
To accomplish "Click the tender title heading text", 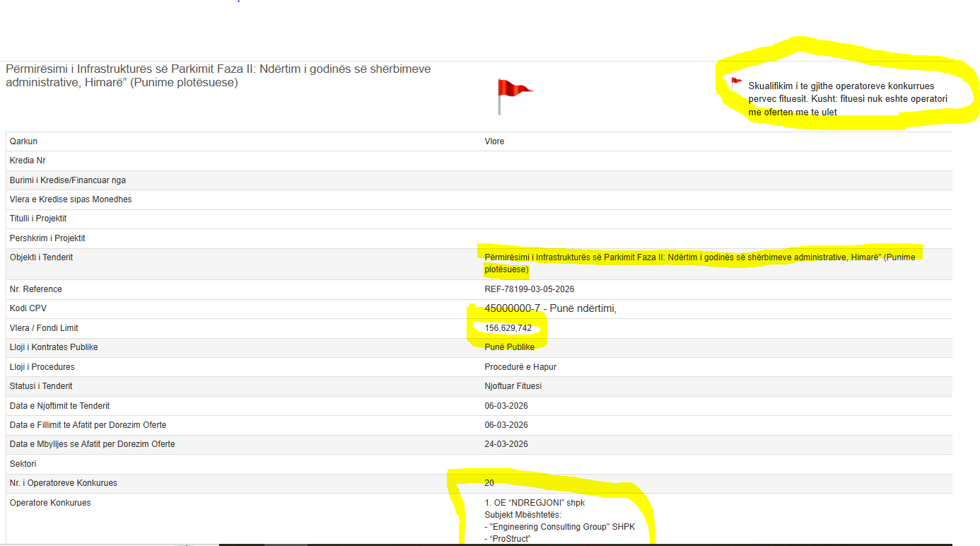I will tap(218, 76).
